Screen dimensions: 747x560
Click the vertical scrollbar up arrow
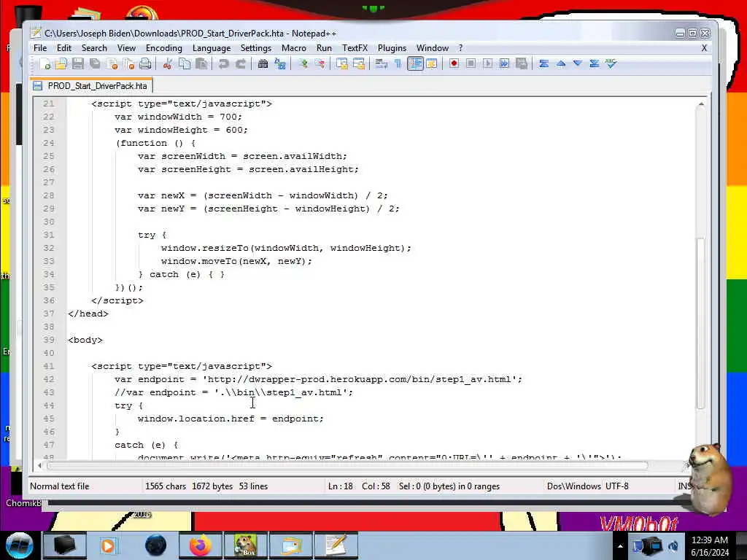(701, 104)
